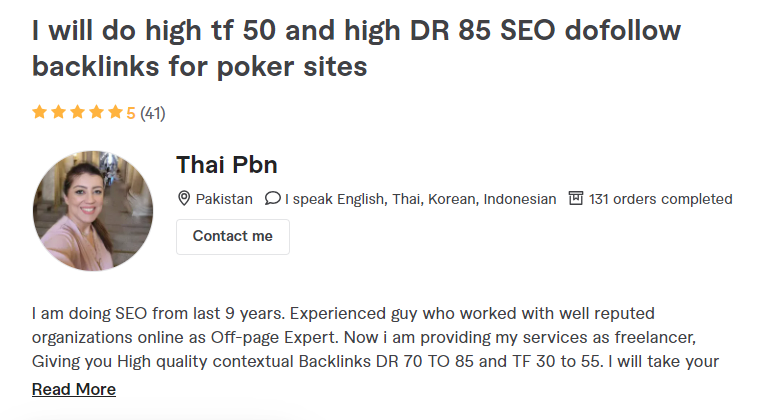Expand description with Read More link

tap(74, 389)
